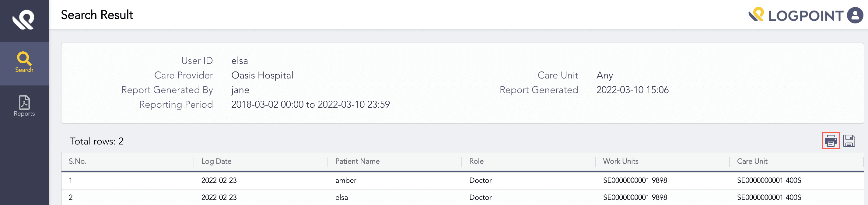Sort by the S.No. column header
868x205 pixels.
click(x=78, y=161)
